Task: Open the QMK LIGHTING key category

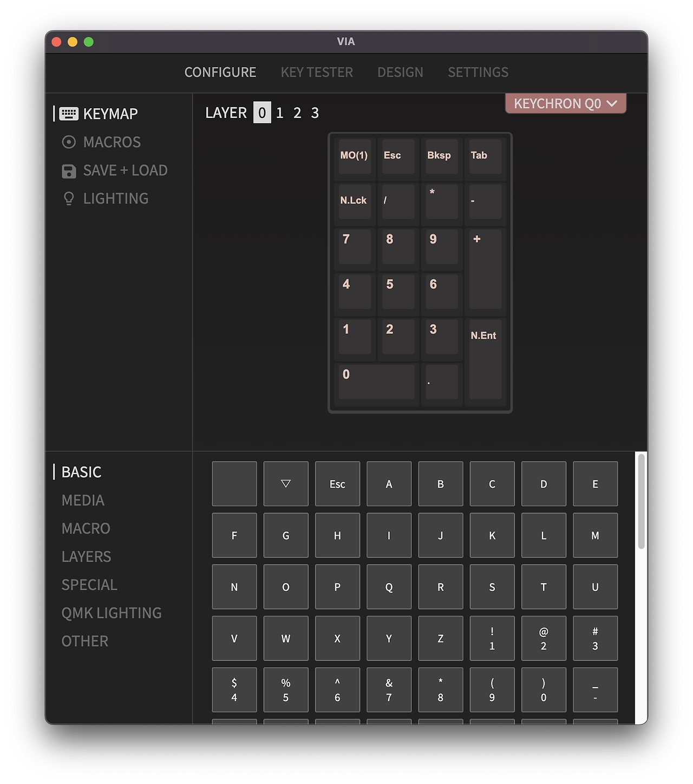Action: pyautogui.click(x=112, y=613)
